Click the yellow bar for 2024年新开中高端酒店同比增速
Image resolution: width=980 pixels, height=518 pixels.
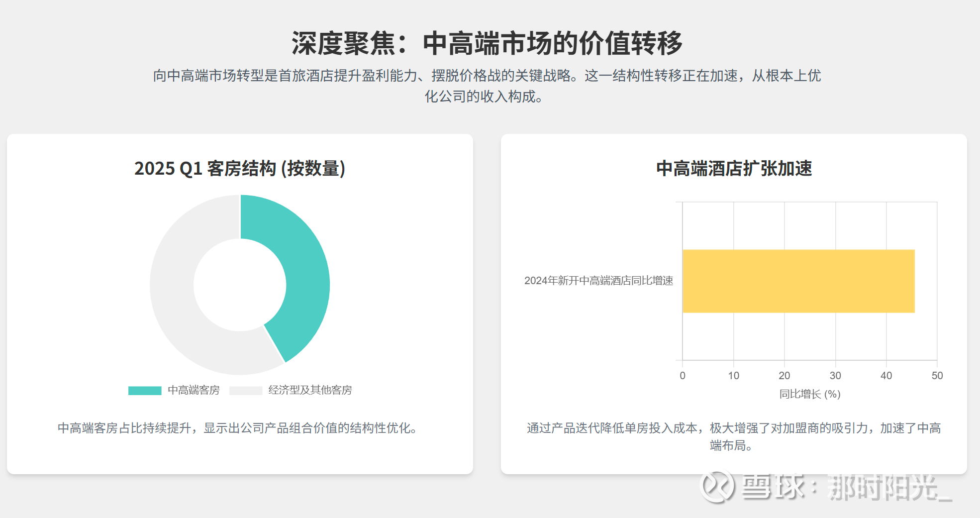click(x=798, y=281)
